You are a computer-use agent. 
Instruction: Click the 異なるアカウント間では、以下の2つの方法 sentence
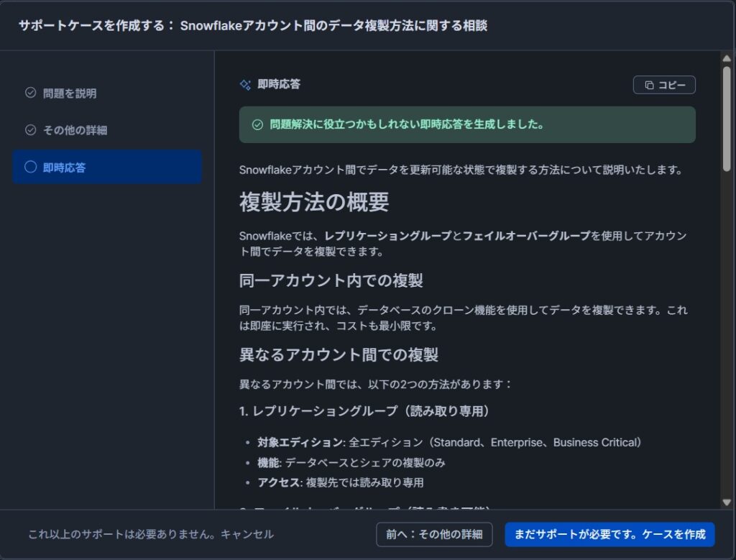pyautogui.click(x=374, y=385)
